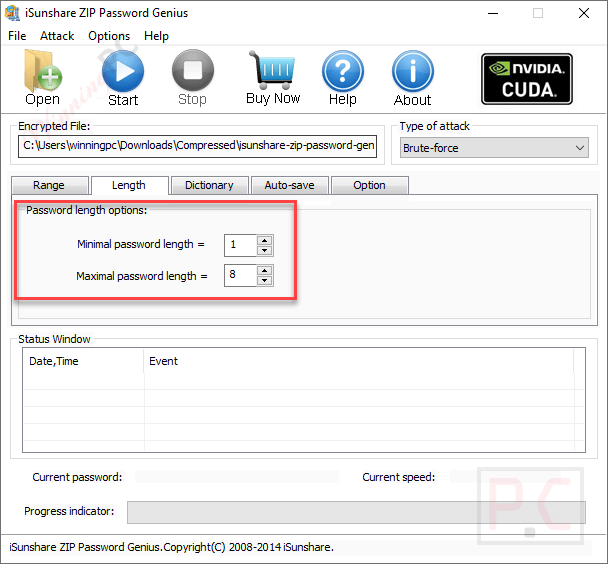Screen dimensions: 608x564
Task: Click the 'Password length options:' group label
Action: [86, 210]
